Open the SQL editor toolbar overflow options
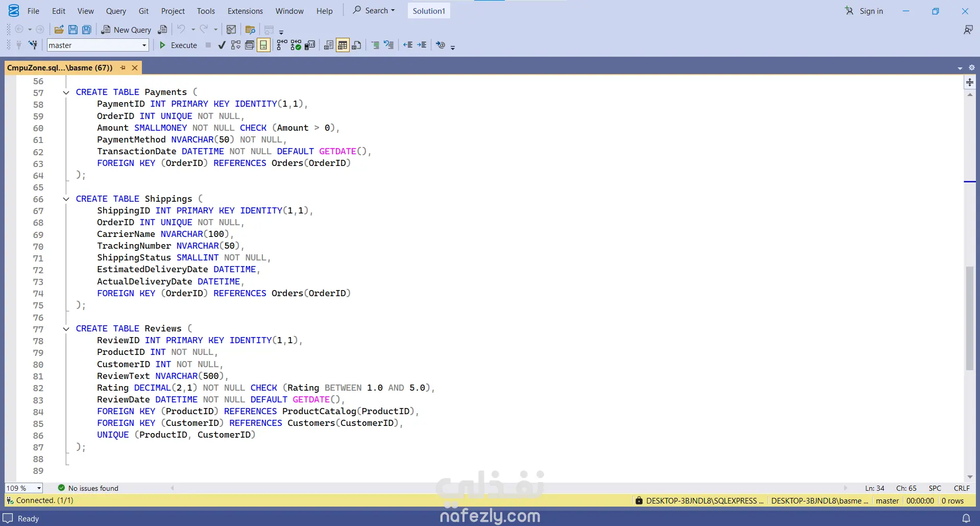Viewport: 980px width, 526px height. [x=453, y=47]
